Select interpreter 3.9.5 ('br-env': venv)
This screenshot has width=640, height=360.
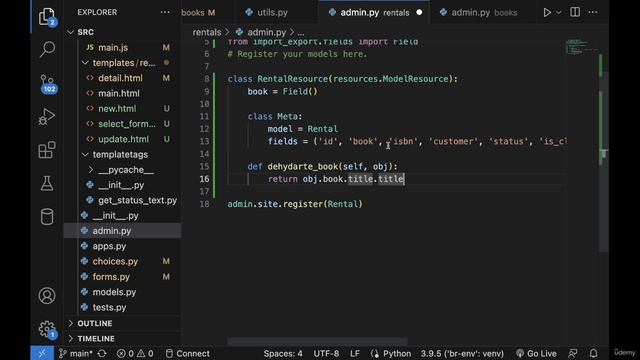462,353
